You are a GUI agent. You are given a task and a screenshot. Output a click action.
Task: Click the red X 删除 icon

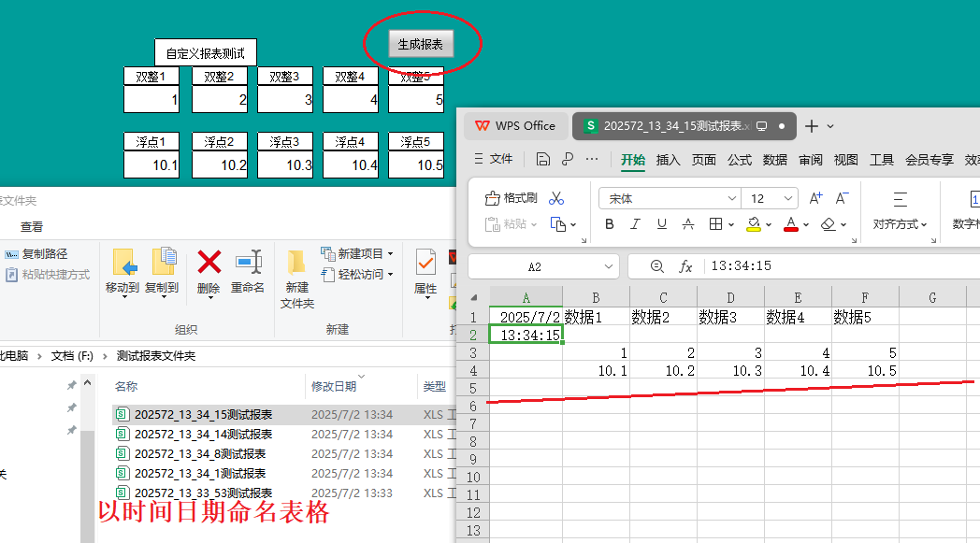coord(209,263)
